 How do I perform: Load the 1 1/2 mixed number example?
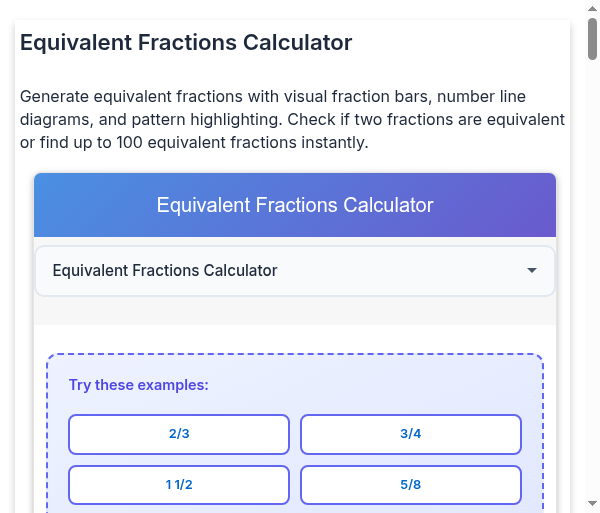pos(179,485)
